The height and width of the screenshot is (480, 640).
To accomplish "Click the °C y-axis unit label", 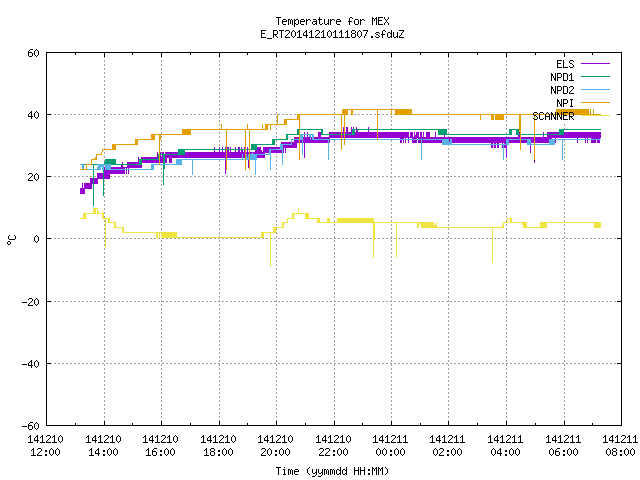I will 11,240.
